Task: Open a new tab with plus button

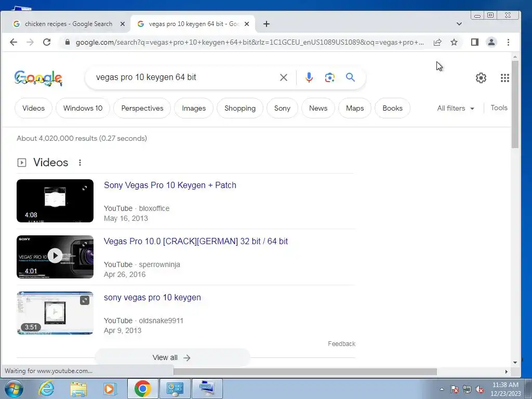Action: (267, 24)
